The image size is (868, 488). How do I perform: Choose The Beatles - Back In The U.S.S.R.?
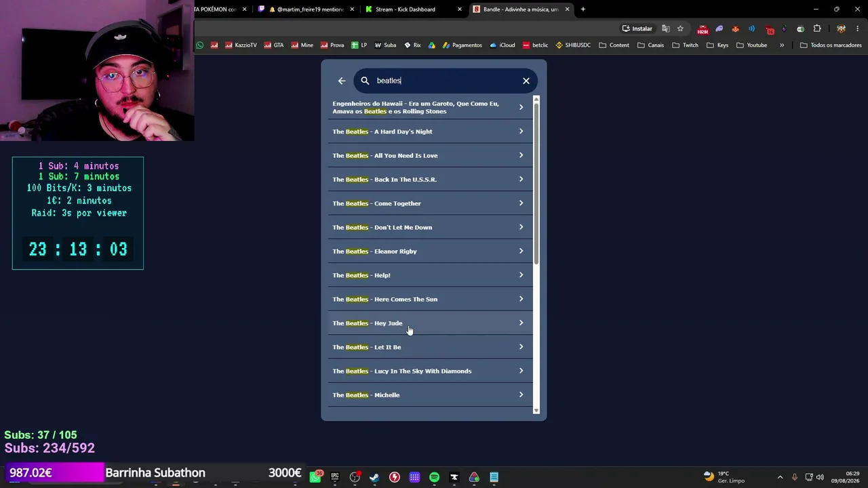[x=431, y=180]
